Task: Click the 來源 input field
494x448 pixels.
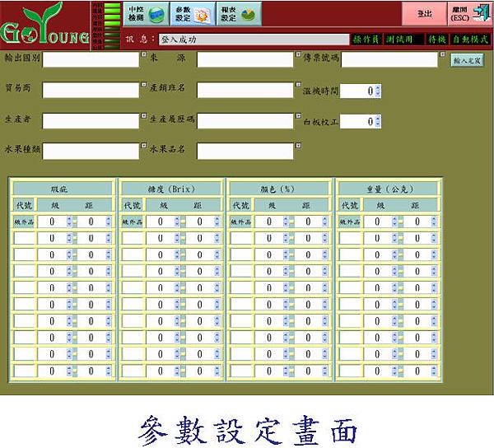Action: point(245,59)
